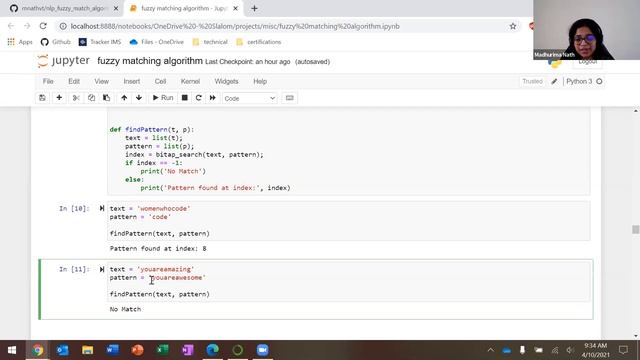
Task: Open Zoom from the taskbar
Action: 262,350
